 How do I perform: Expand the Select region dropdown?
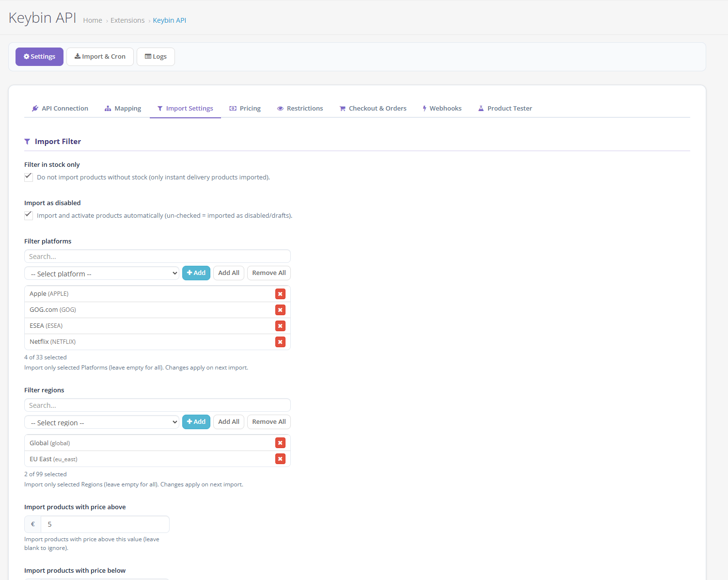tap(102, 422)
